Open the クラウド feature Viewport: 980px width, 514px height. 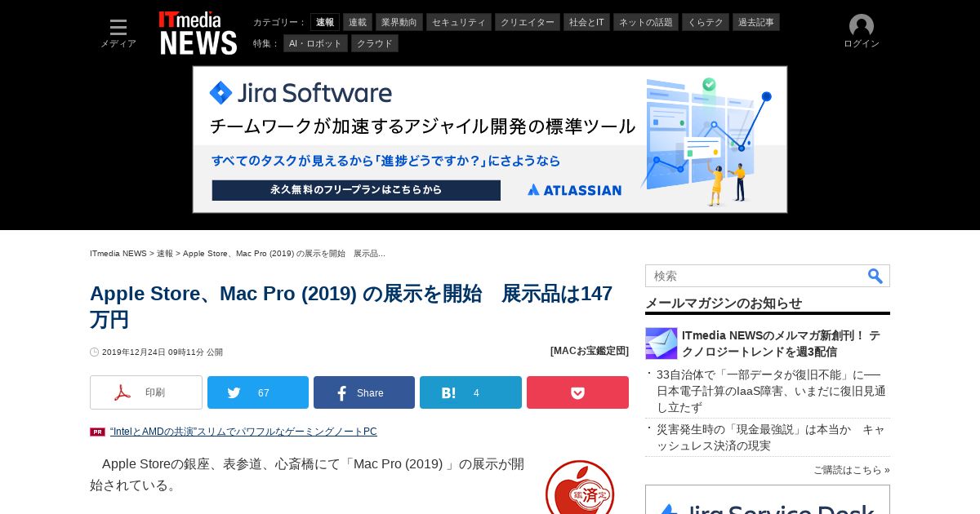375,43
